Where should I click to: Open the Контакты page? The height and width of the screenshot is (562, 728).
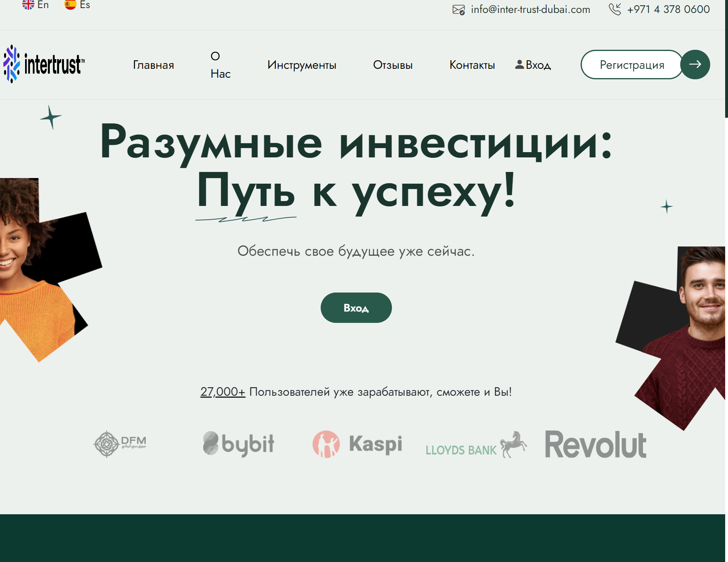coord(472,65)
